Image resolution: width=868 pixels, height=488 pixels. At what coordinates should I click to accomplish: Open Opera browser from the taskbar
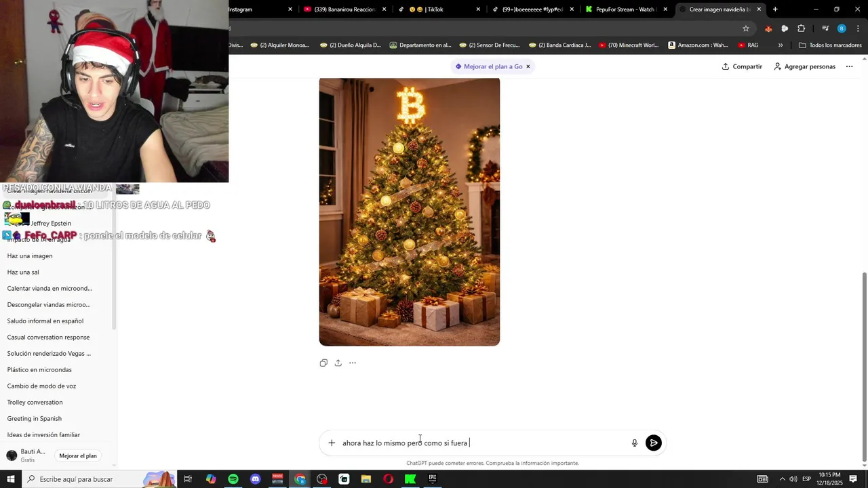tap(388, 479)
